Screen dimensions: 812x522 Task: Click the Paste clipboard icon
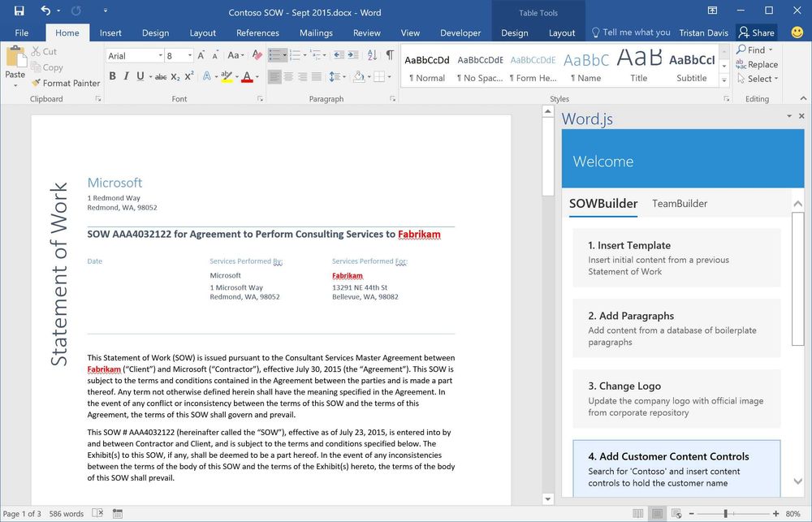click(15, 57)
